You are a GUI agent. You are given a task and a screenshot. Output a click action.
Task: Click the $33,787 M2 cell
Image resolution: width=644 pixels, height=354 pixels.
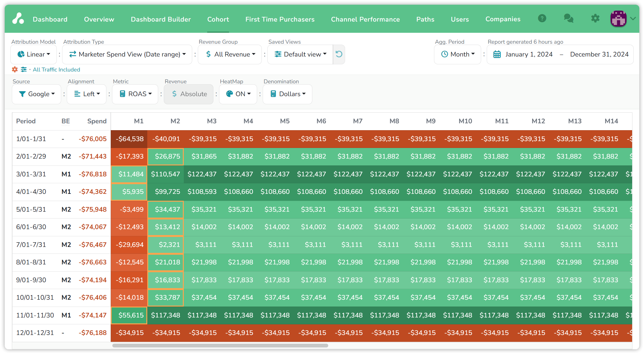coord(166,297)
